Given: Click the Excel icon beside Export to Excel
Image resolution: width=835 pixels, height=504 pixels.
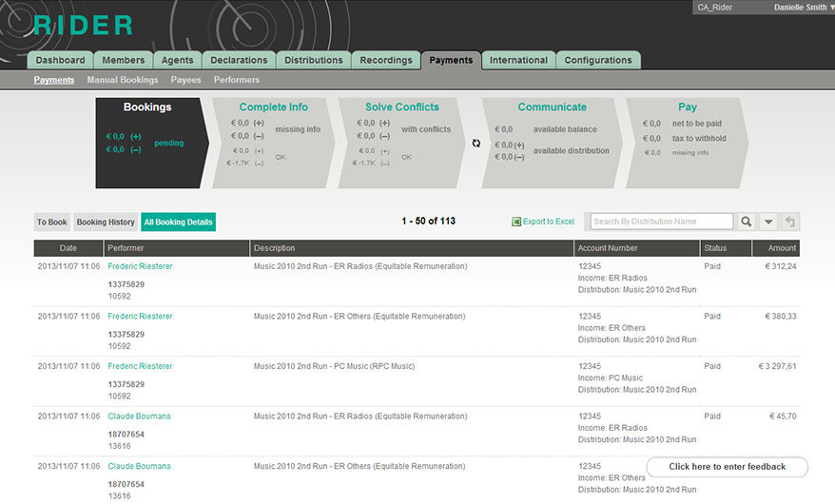Looking at the screenshot, I should [516, 222].
